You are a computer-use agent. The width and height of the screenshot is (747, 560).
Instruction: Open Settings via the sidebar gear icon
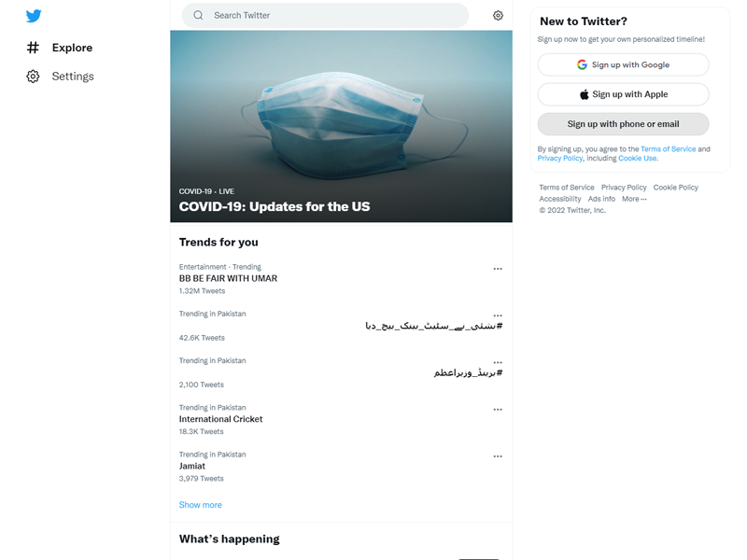coord(33,77)
